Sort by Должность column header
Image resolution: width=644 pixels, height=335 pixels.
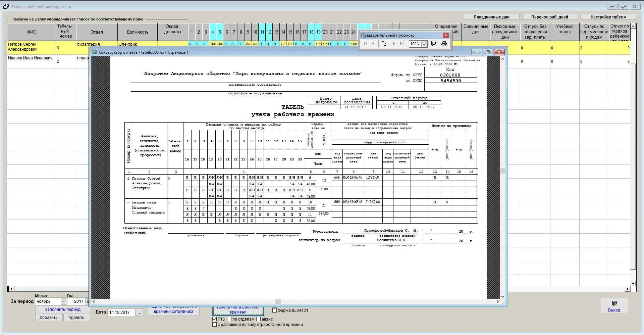tap(138, 32)
